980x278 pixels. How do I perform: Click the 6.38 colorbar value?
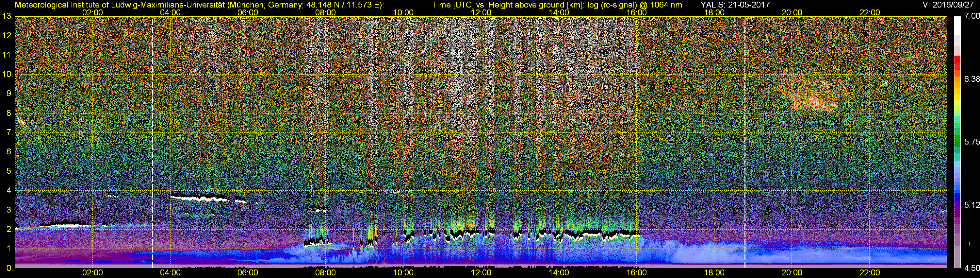point(972,79)
